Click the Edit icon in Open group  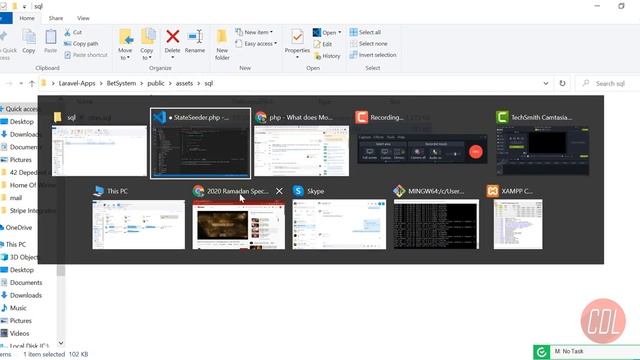pos(317,44)
